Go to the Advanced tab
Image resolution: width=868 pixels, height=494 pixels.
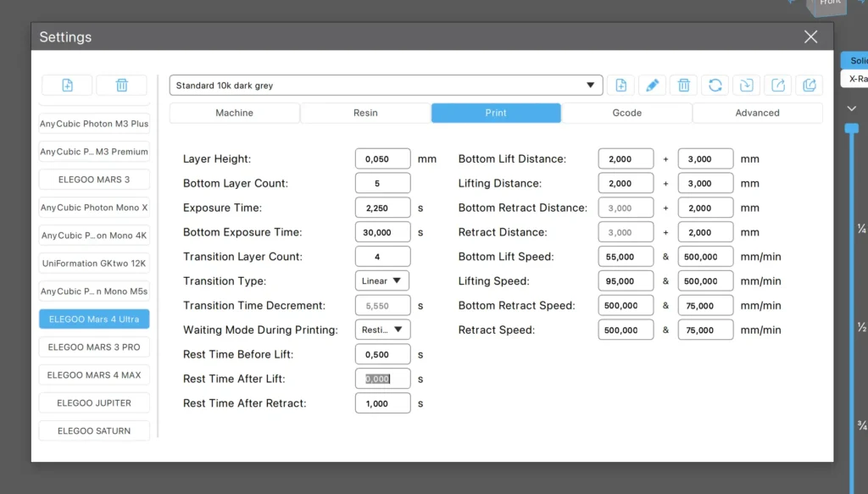(757, 113)
